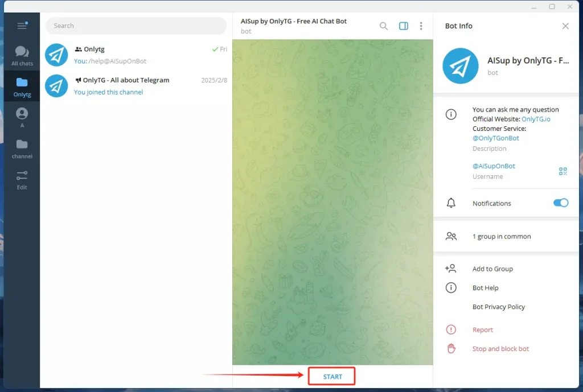Image resolution: width=583 pixels, height=392 pixels.
Task: Open the hamburger main menu
Action: pos(22,26)
